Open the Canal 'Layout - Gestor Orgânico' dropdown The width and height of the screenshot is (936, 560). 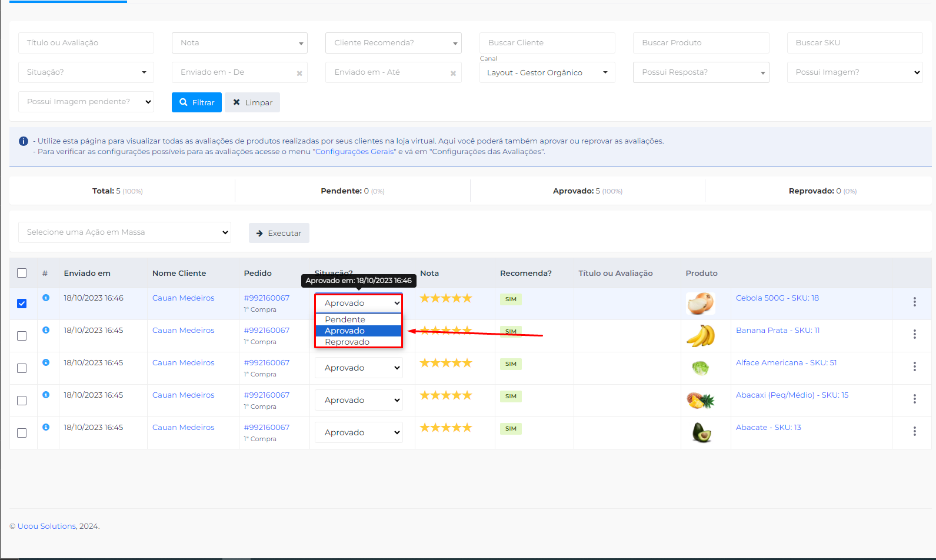coord(547,72)
